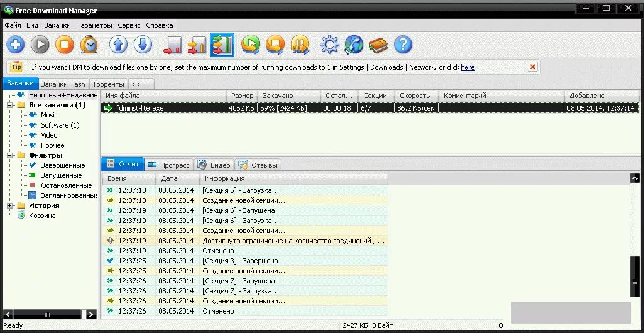
Task: Open the Закачки menu in menu bar
Action: pyautogui.click(x=58, y=25)
